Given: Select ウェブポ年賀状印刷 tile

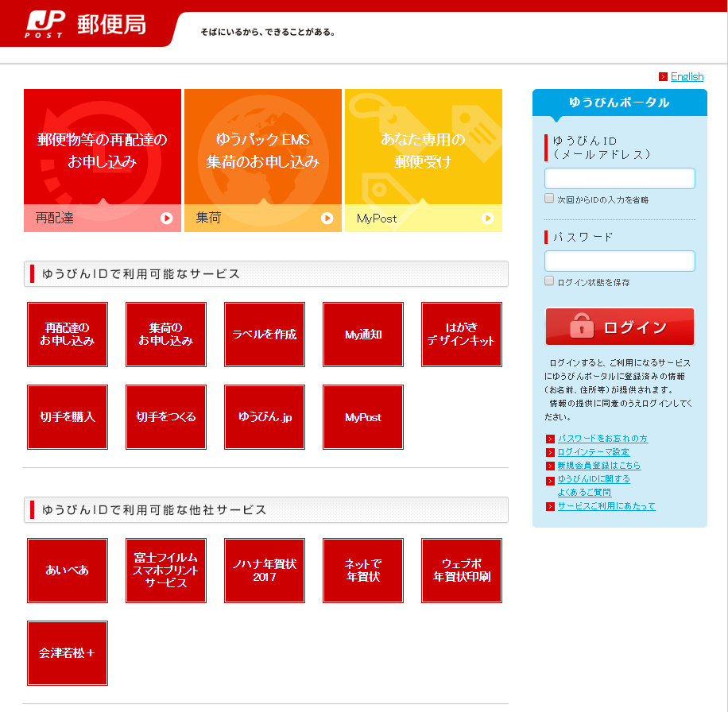Looking at the screenshot, I should (462, 571).
